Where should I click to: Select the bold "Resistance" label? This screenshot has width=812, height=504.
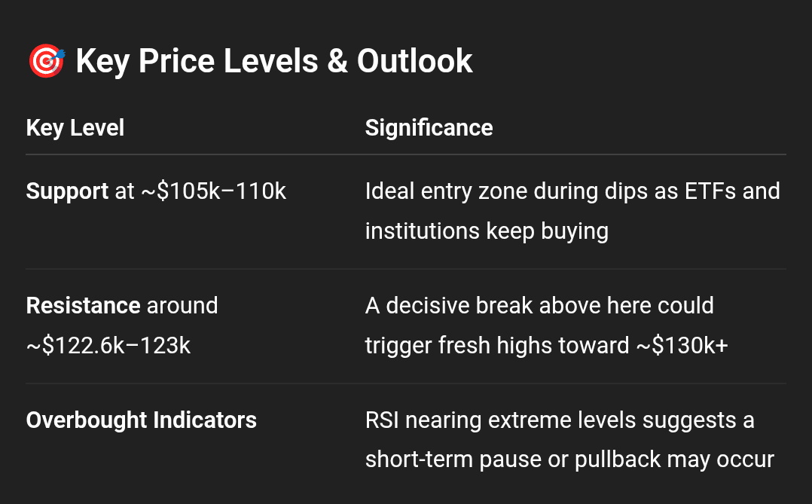(x=83, y=306)
